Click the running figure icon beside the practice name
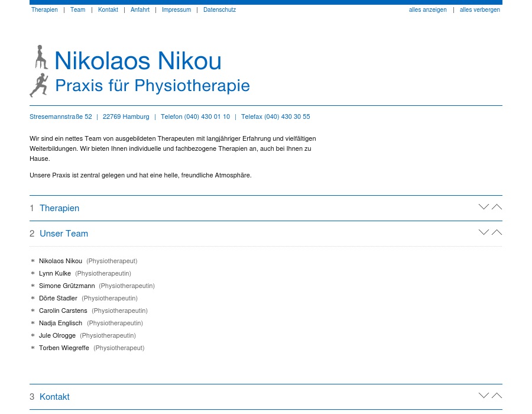532x414 pixels. pyautogui.click(x=39, y=84)
